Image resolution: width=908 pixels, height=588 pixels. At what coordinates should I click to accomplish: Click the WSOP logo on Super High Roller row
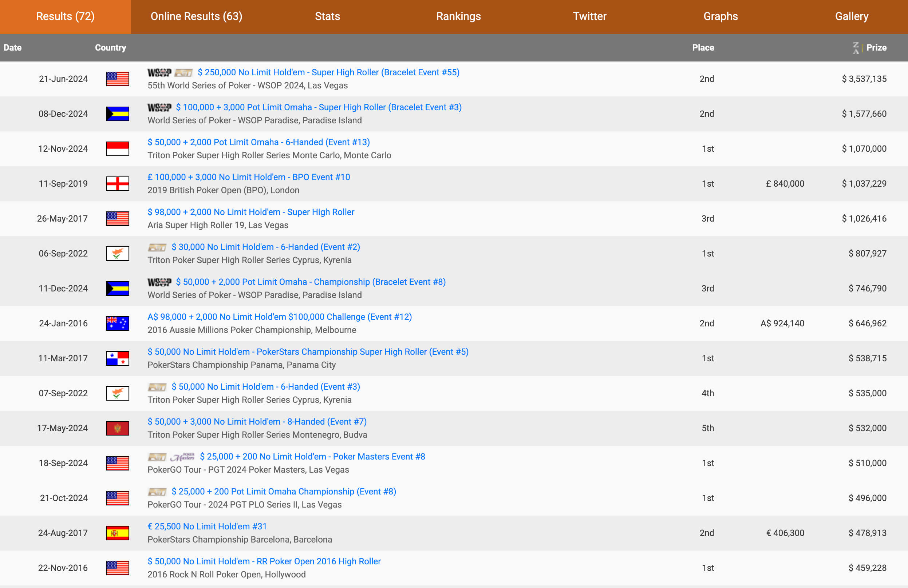click(159, 72)
